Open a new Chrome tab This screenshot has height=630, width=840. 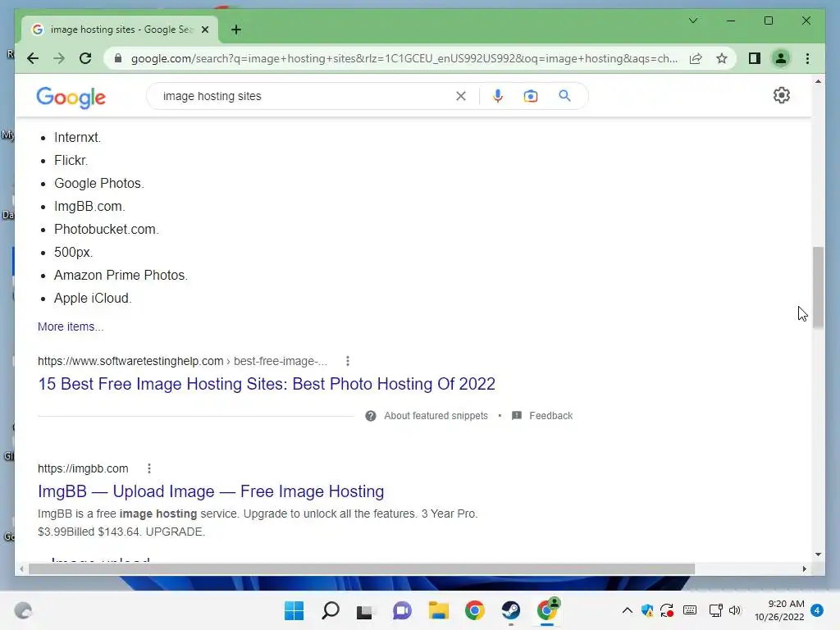(236, 30)
